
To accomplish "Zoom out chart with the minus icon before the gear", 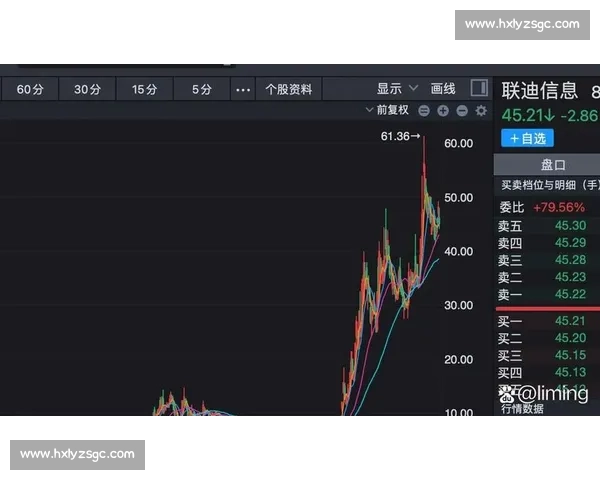I will point(462,111).
